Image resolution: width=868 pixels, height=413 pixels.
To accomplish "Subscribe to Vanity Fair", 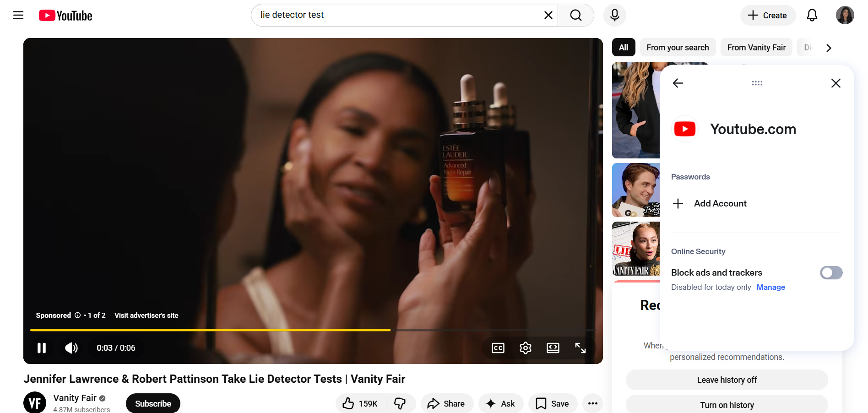I will coord(153,403).
